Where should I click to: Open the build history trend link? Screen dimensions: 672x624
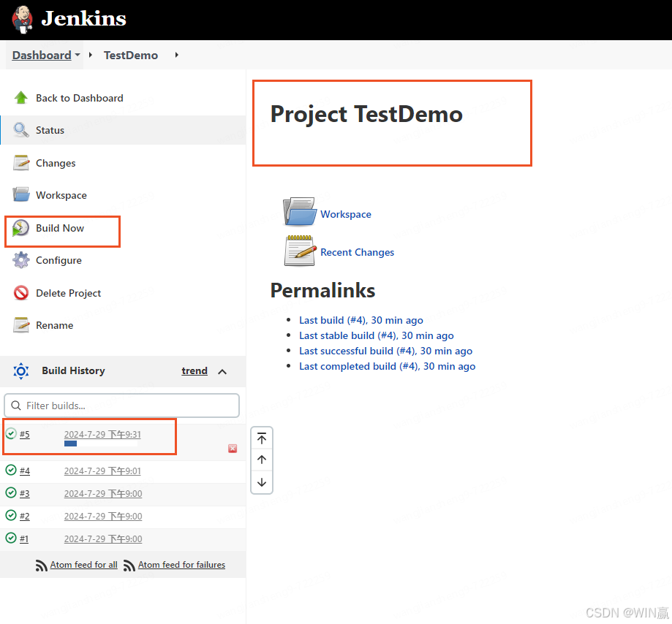point(195,371)
